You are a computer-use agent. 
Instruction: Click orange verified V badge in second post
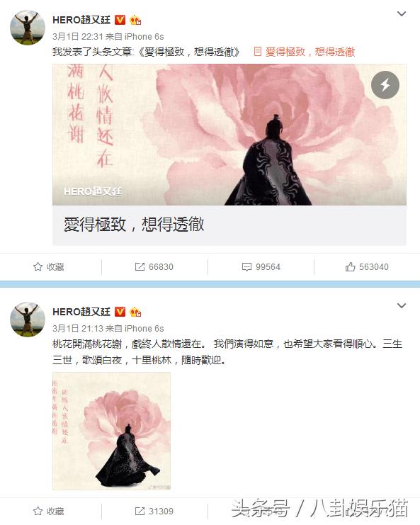click(x=120, y=312)
